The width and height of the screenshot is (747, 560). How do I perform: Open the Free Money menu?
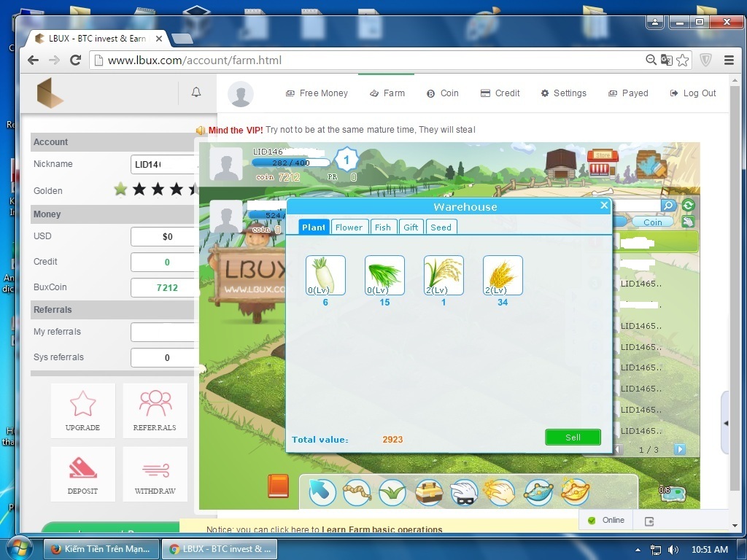pyautogui.click(x=317, y=93)
